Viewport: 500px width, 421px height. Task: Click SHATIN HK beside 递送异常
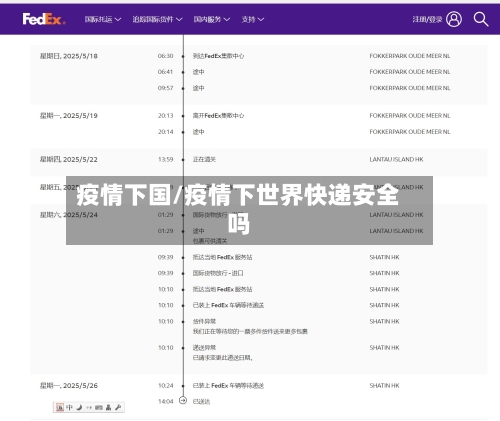[384, 348]
